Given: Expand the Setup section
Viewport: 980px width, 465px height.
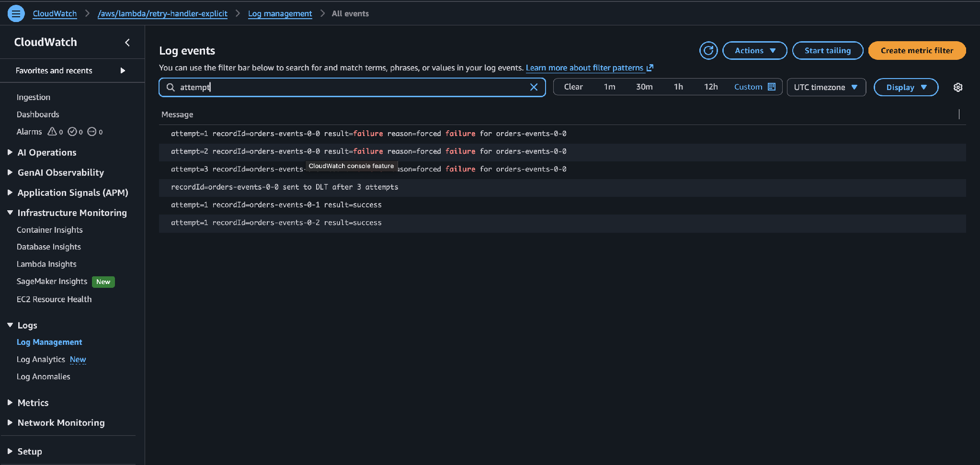Looking at the screenshot, I should point(10,452).
